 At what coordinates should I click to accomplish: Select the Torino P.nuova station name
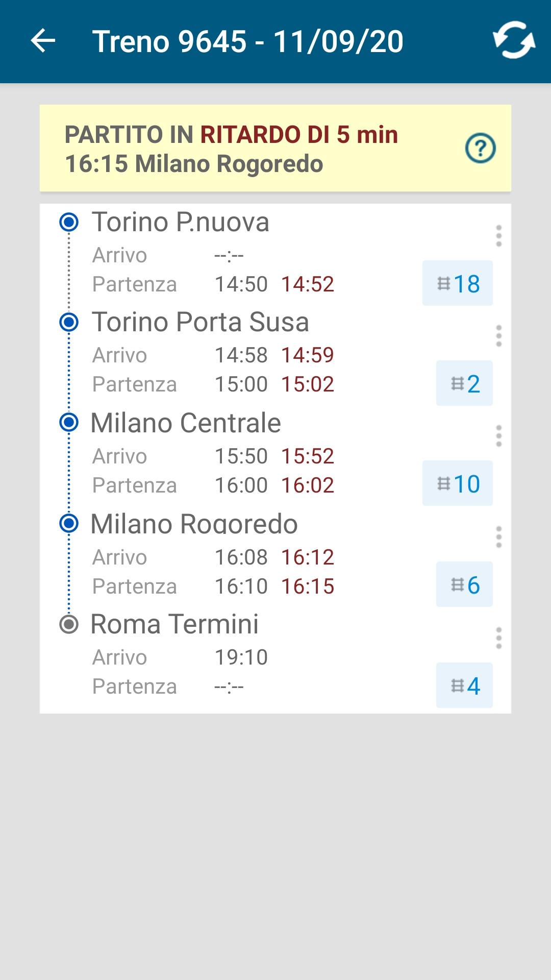(180, 222)
